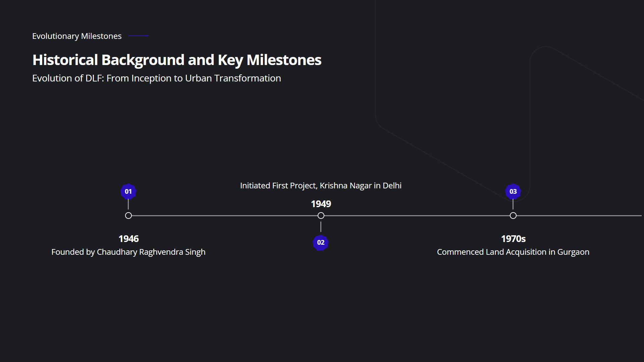Click 'Commenced Land Acquisition in Gurgaon' text

[x=513, y=252]
